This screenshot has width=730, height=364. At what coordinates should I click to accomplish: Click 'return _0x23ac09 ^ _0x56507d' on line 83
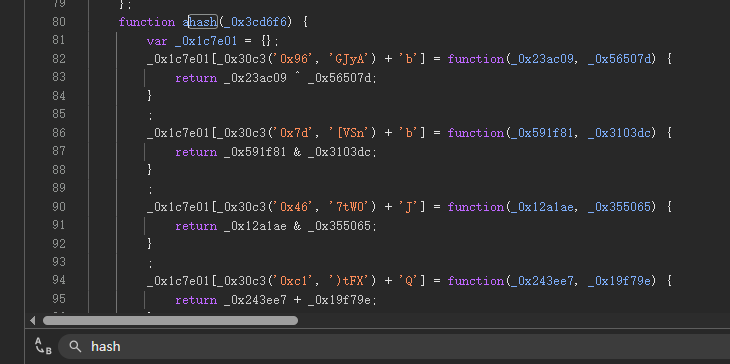[x=275, y=78]
